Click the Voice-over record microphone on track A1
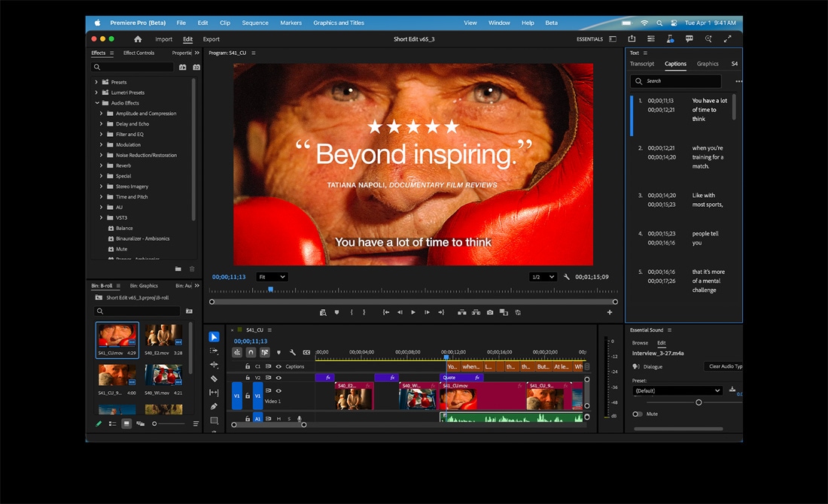The width and height of the screenshot is (828, 504). click(x=299, y=418)
